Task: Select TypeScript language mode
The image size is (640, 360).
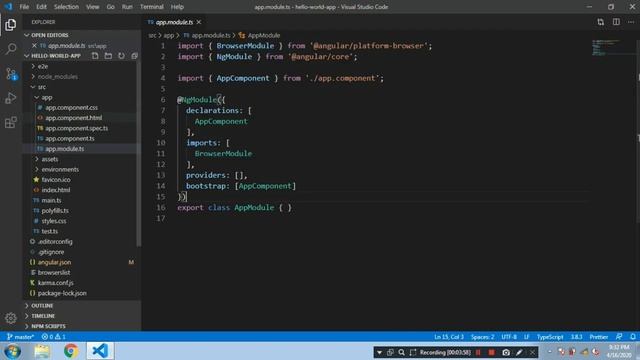Action: pos(550,337)
